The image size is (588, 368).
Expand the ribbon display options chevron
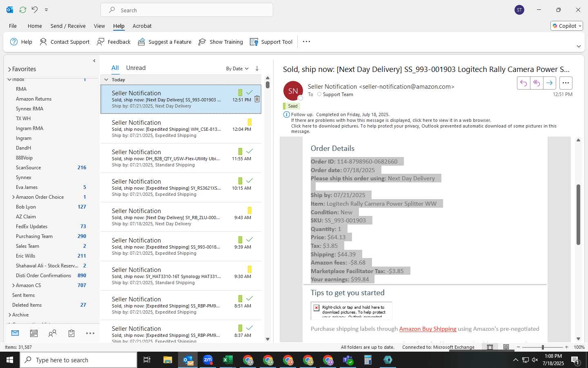[x=579, y=46]
